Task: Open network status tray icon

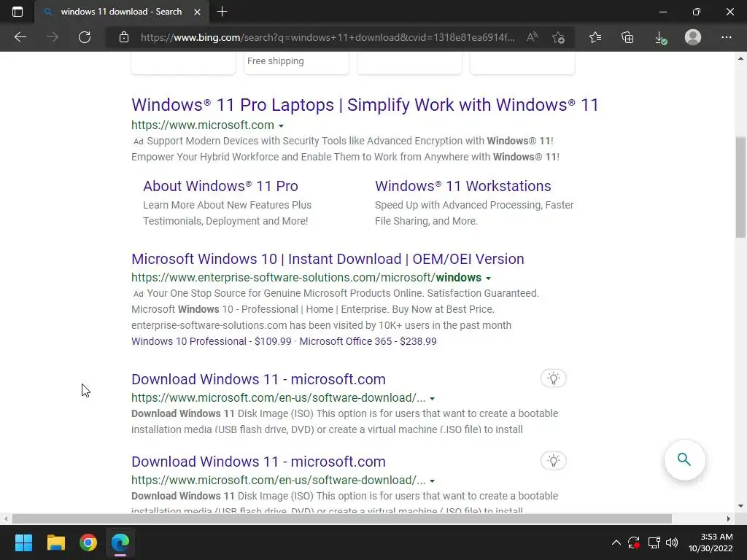Action: point(654,542)
